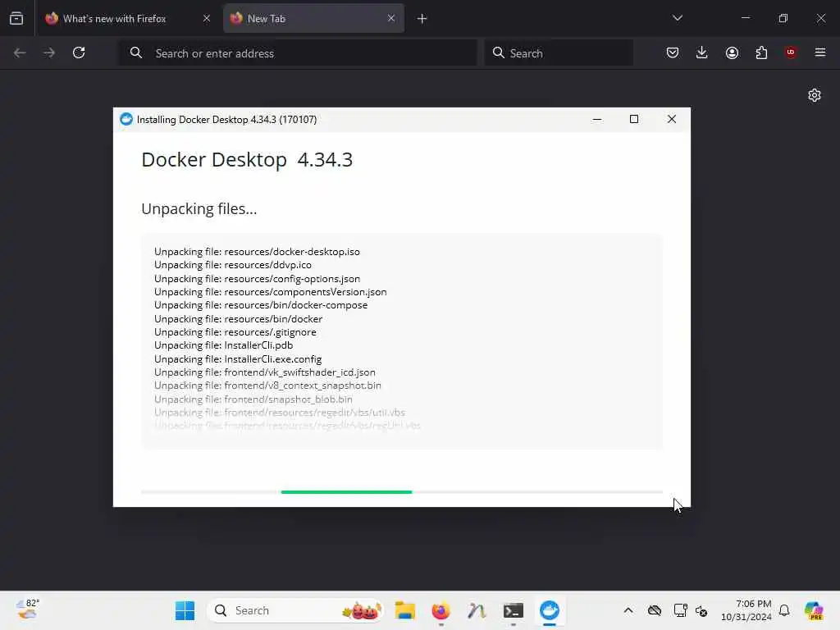Open Save to Pocket icon
840x630 pixels.
click(x=673, y=52)
